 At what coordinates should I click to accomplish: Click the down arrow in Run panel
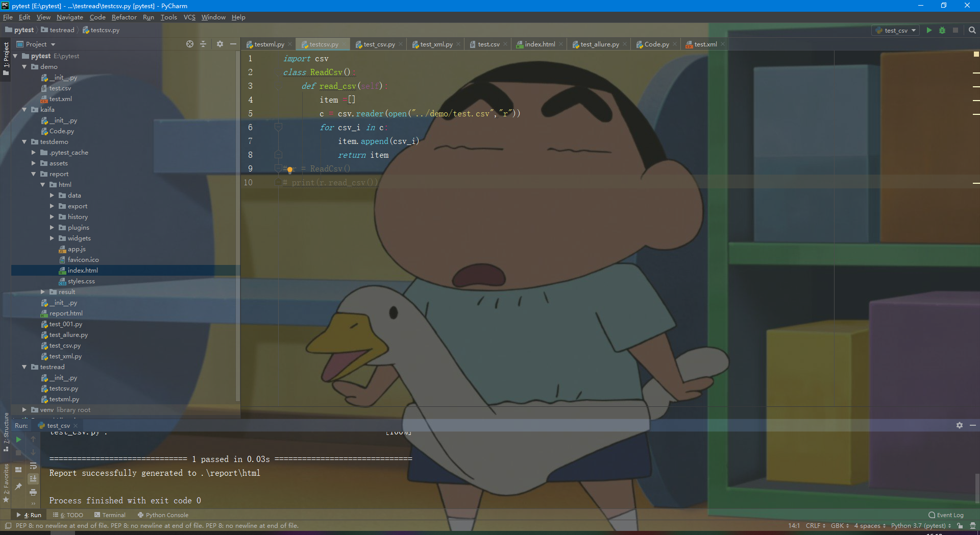[33, 452]
